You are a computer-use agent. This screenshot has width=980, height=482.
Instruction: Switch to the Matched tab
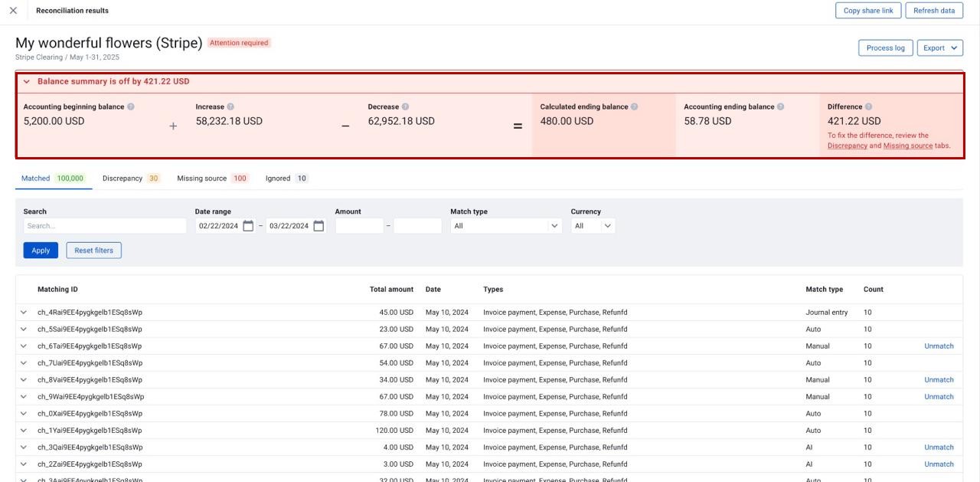53,179
